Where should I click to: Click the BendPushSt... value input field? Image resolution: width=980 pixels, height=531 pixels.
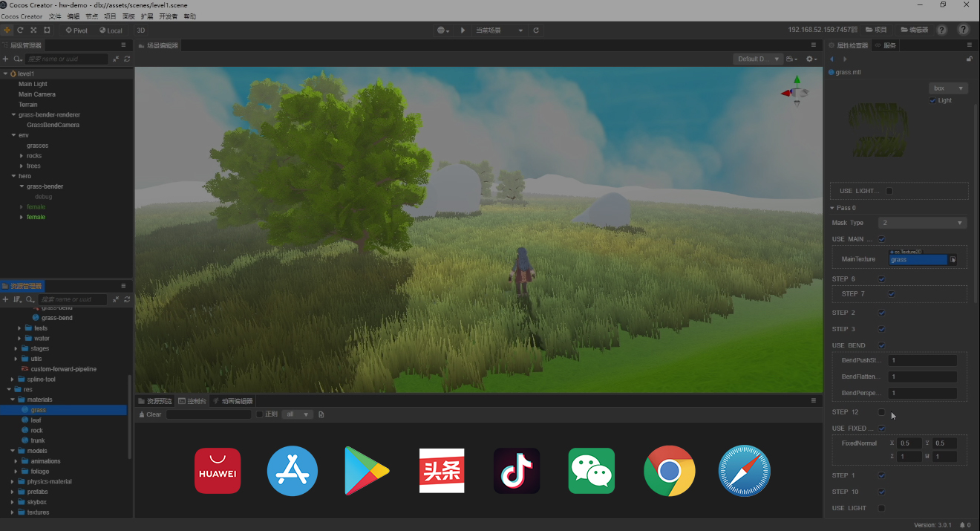(x=922, y=360)
